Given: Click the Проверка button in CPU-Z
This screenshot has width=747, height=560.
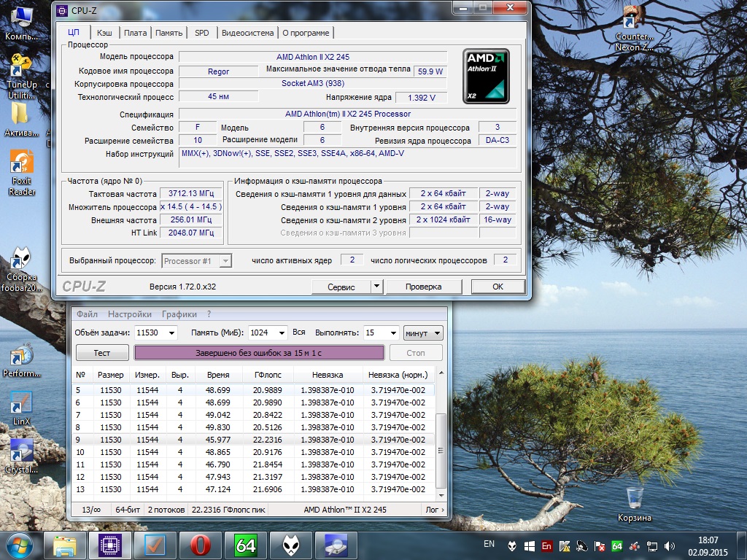Looking at the screenshot, I should (423, 287).
